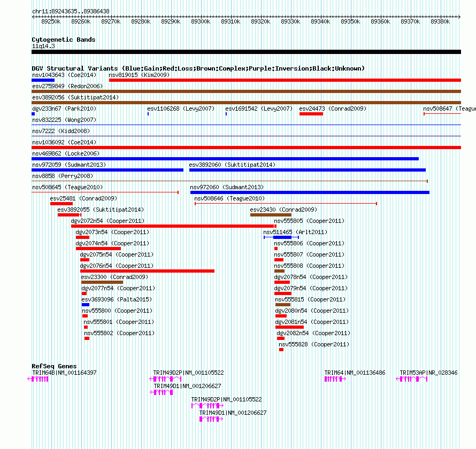The height and width of the screenshot is (449, 476).
Task: Open dgv2076n54 (Cooper2011) label
Action: click(117, 266)
